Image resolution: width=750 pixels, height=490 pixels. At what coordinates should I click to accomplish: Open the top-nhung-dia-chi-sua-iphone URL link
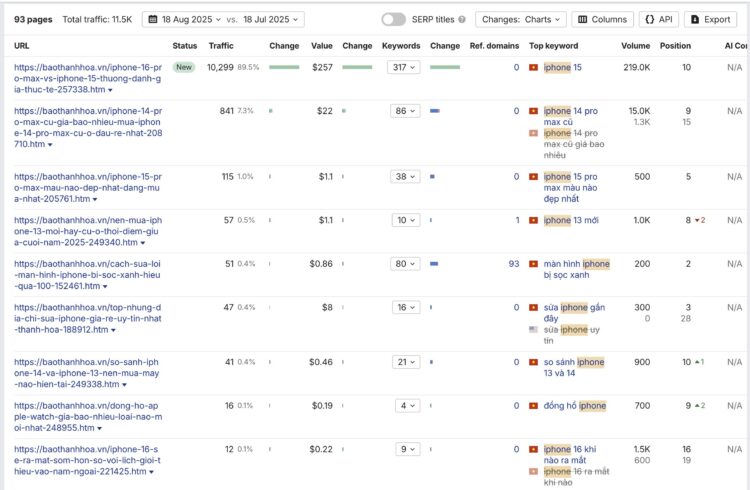[88, 318]
